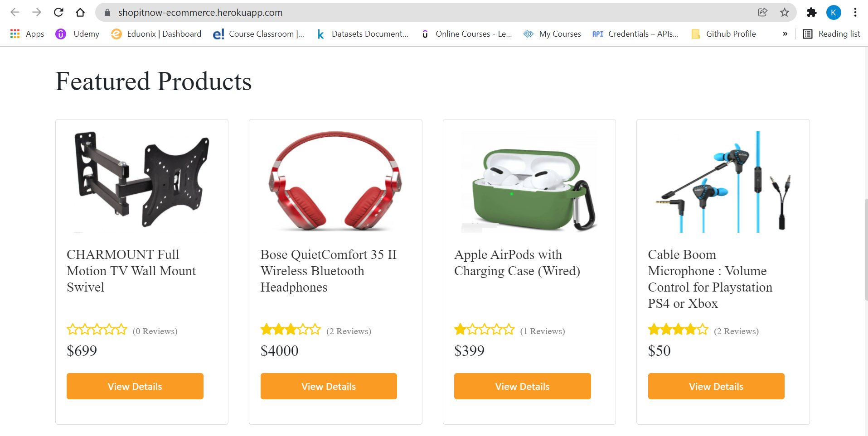Bookmark this page using the star icon
Viewport: 868px width, 436px height.
[x=785, y=12]
